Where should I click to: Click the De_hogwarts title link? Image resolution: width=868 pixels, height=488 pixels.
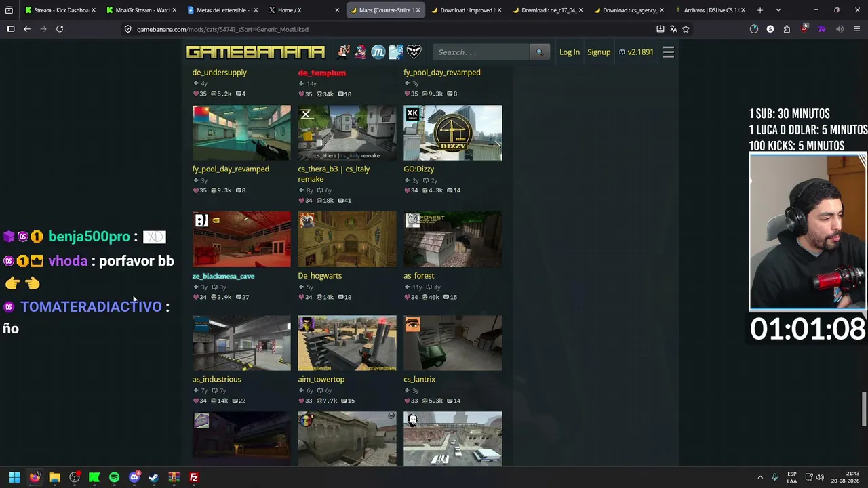tap(320, 276)
